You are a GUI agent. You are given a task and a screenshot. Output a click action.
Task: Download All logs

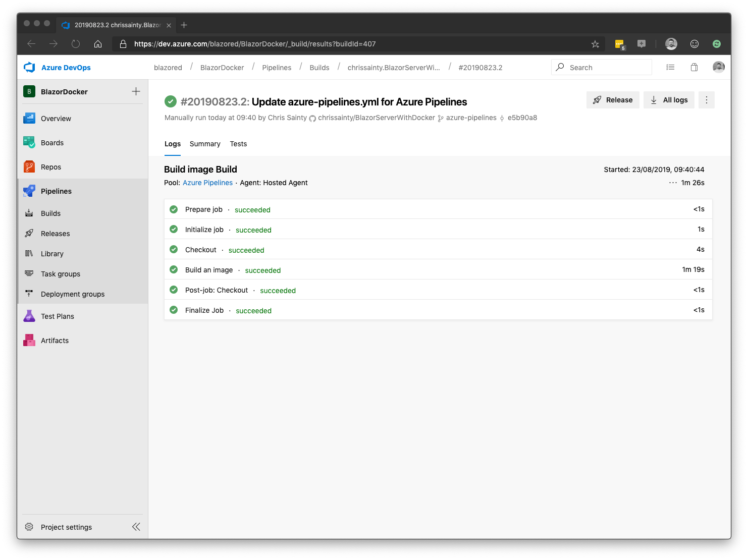(x=669, y=100)
